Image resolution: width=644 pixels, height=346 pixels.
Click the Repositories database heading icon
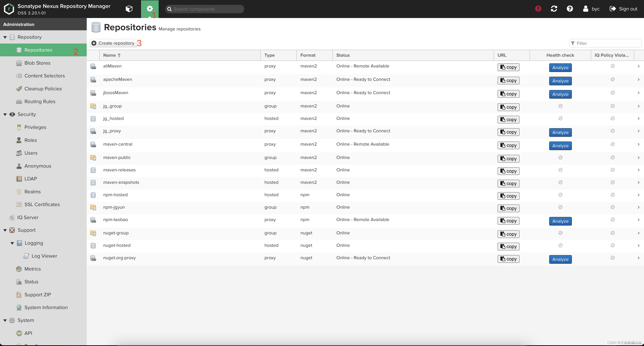pos(96,27)
